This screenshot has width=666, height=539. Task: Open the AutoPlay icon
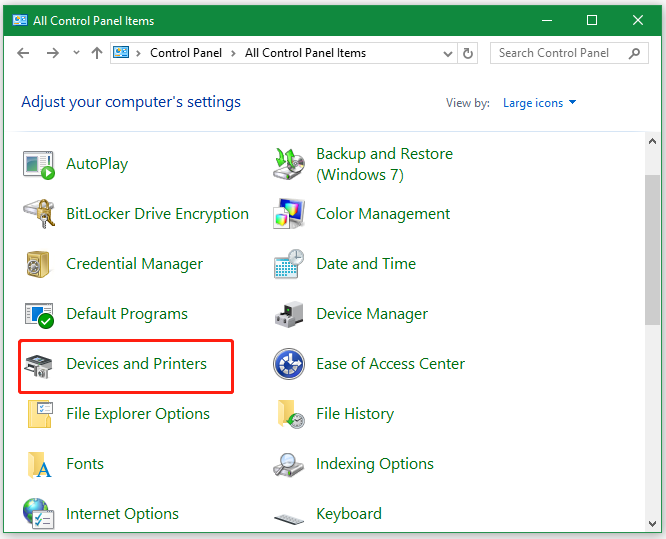(x=39, y=164)
